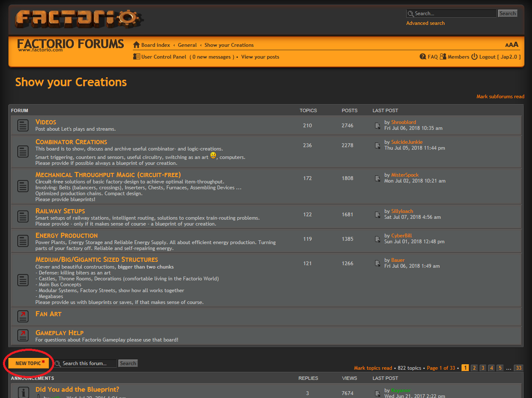Click the Combinator Creations forum icon
532x398 pixels.
coord(23,152)
